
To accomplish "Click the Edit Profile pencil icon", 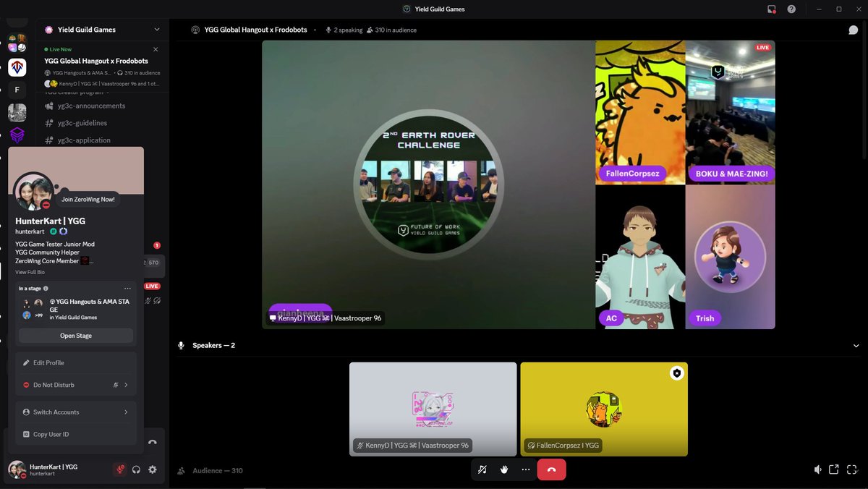I will (27, 363).
